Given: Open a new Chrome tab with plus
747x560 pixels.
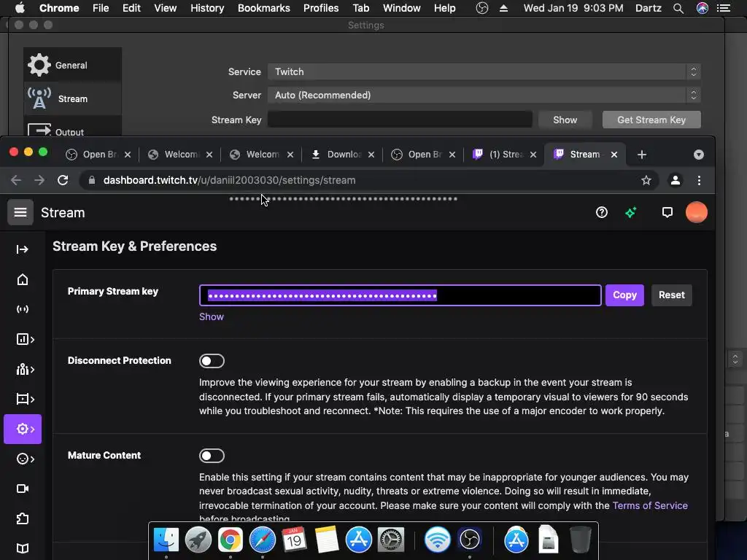Looking at the screenshot, I should tap(642, 155).
